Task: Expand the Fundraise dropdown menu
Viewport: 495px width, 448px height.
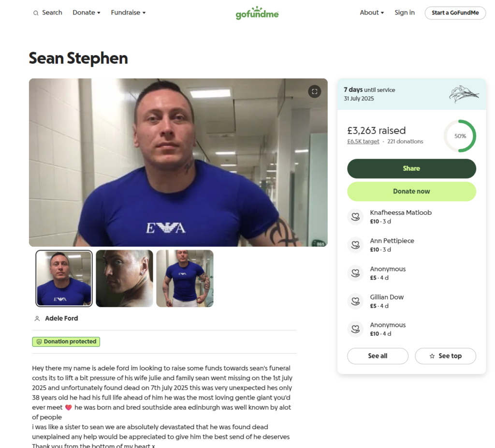Action: [x=128, y=13]
